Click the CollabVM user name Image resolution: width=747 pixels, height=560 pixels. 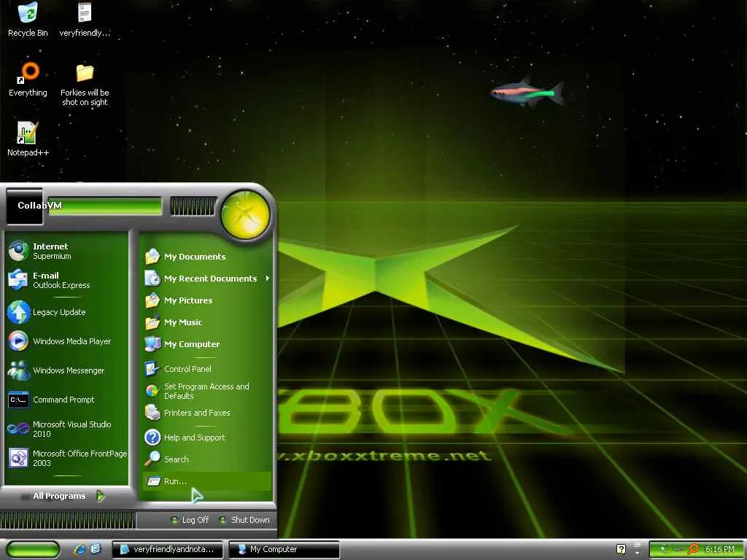point(39,205)
